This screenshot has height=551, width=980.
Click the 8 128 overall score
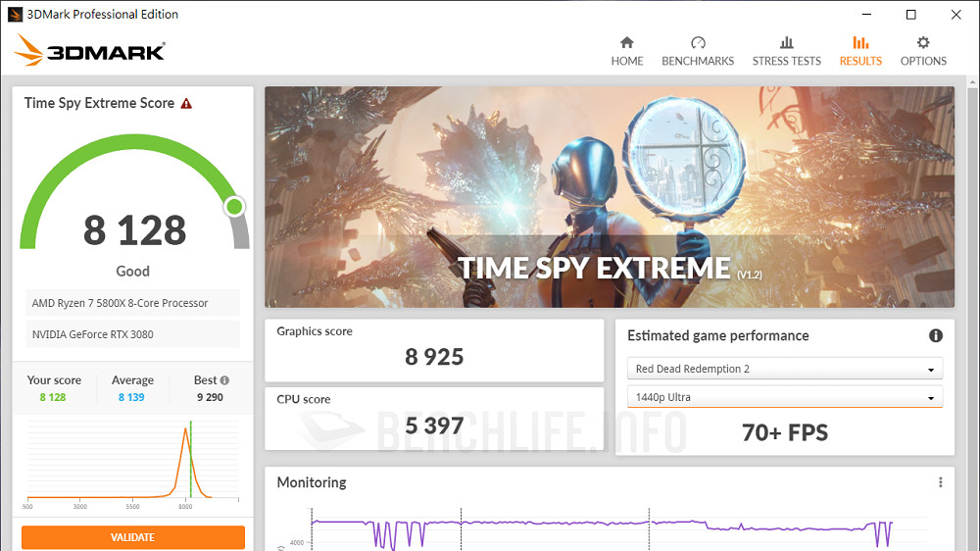coord(134,230)
